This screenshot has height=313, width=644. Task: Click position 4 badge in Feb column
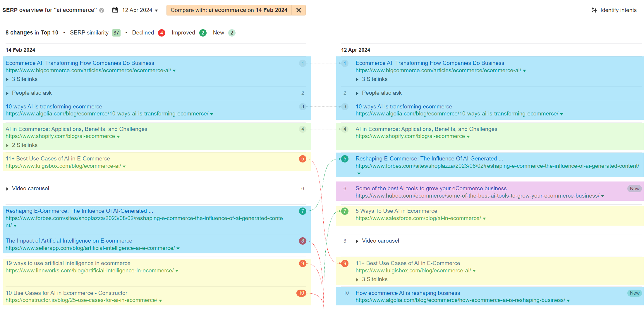[303, 129]
